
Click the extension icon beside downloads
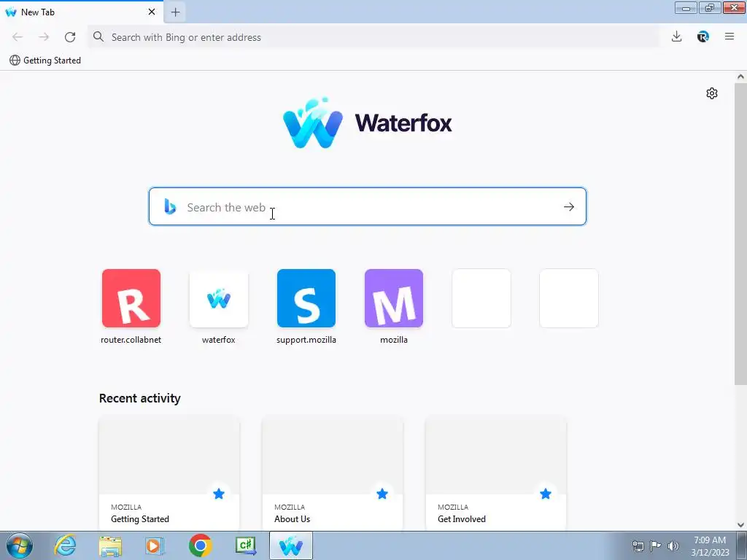click(703, 36)
